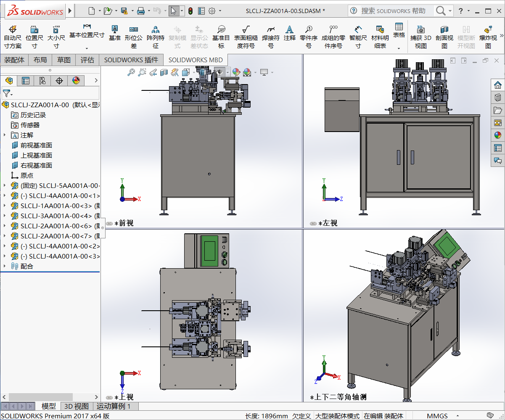
Task: Insert a Weld Symbol (焊接符号)
Action: pos(271,37)
